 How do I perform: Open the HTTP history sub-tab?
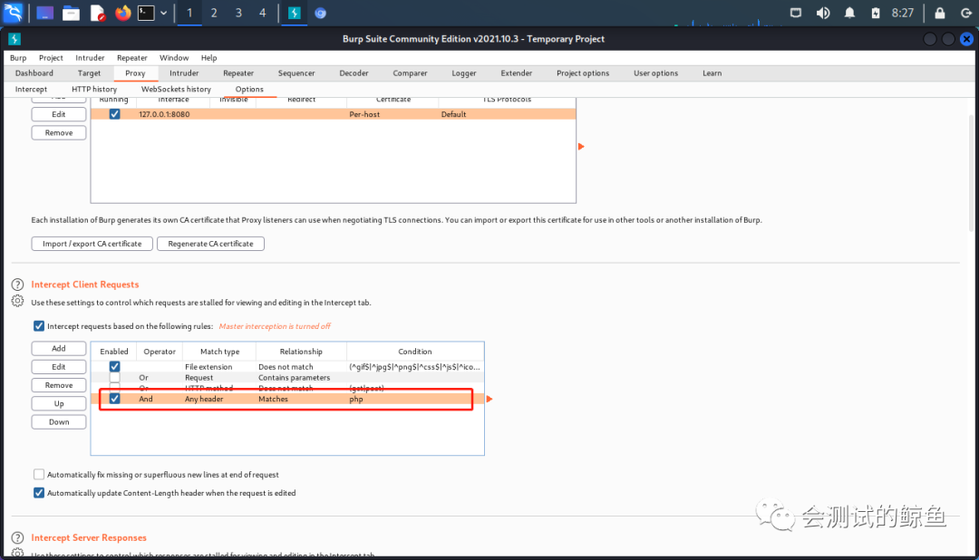94,90
